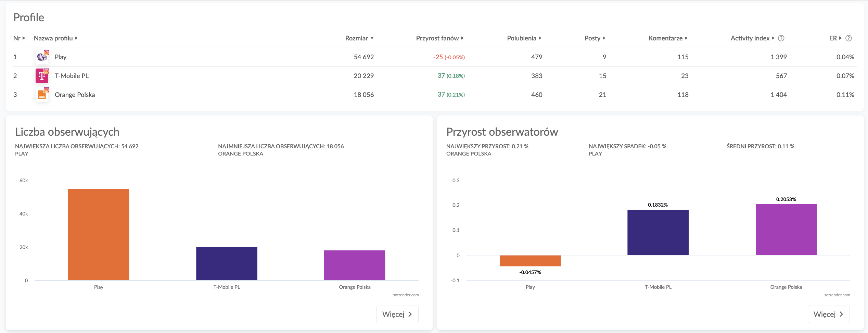Open Więcej under Liczba obserwujących chart
868x333 pixels.
397,314
